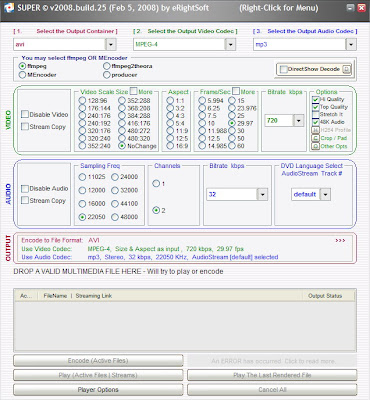The width and height of the screenshot is (370, 400).
Task: Click the 'Encode to File Format' text
Action: (52, 240)
